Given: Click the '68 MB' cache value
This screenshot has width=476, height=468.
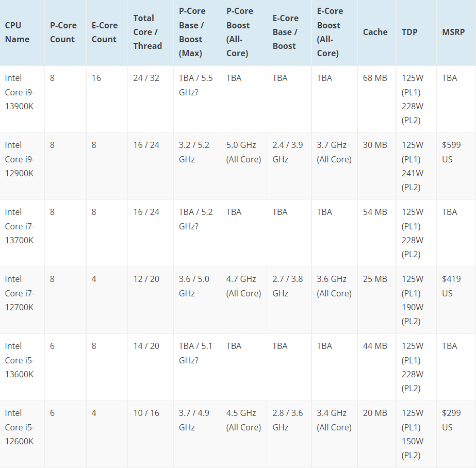Looking at the screenshot, I should [375, 78].
